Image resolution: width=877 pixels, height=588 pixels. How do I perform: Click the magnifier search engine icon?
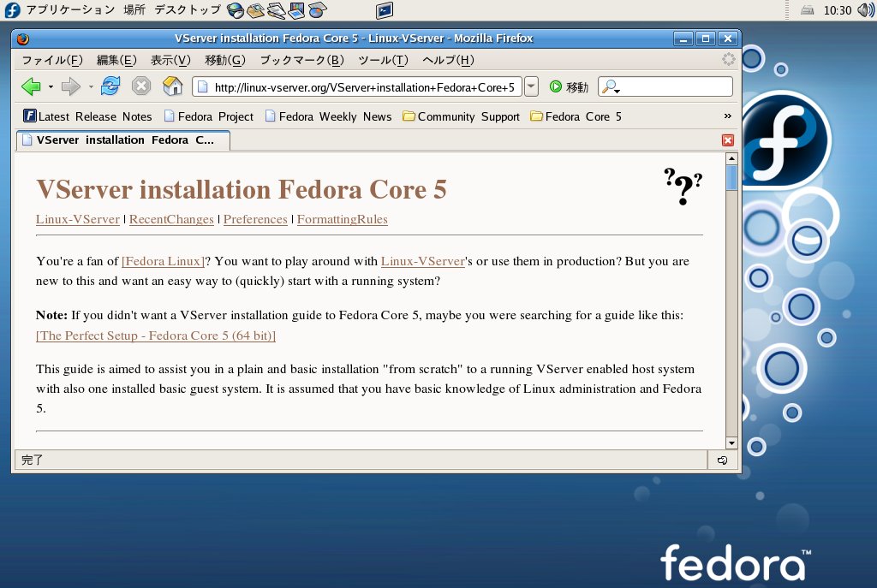[x=610, y=86]
